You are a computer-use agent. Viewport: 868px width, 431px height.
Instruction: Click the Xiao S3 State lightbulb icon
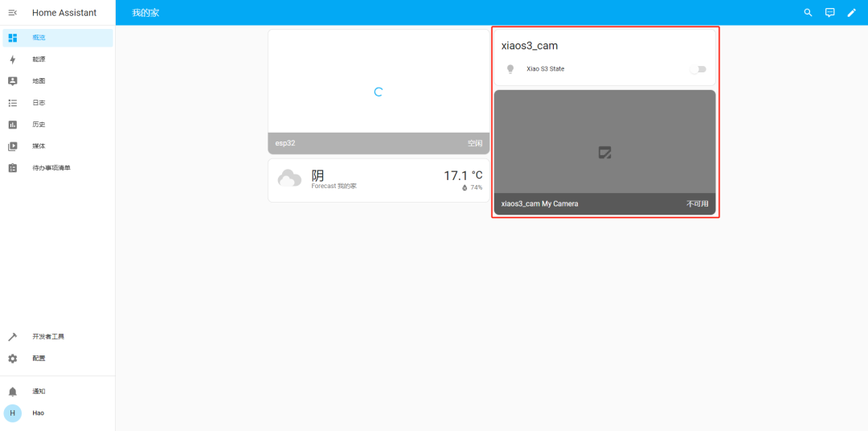pos(510,69)
